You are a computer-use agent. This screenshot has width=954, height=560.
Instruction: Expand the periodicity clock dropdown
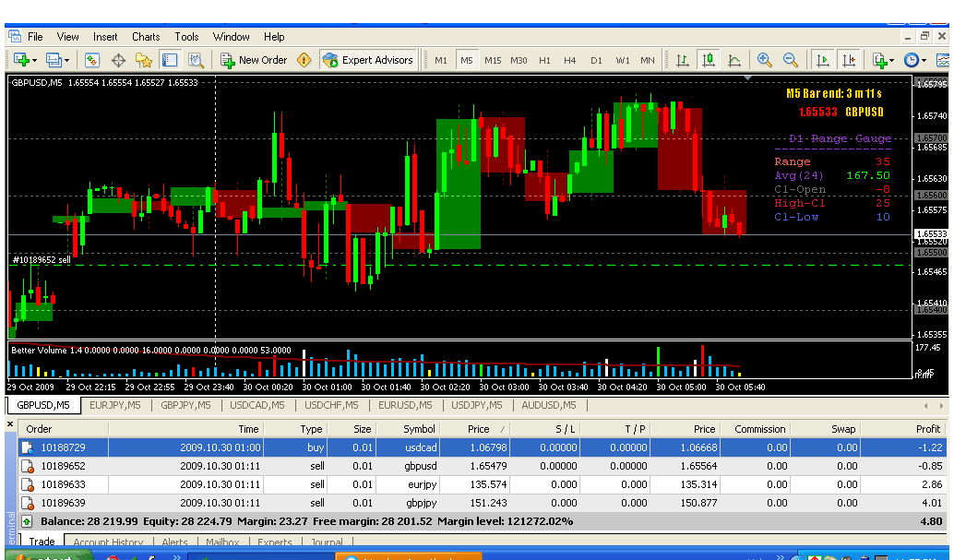tap(924, 61)
